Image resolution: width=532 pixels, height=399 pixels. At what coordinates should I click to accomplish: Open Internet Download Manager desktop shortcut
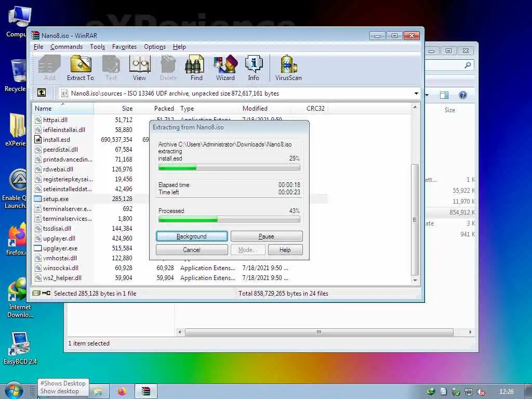20,298
